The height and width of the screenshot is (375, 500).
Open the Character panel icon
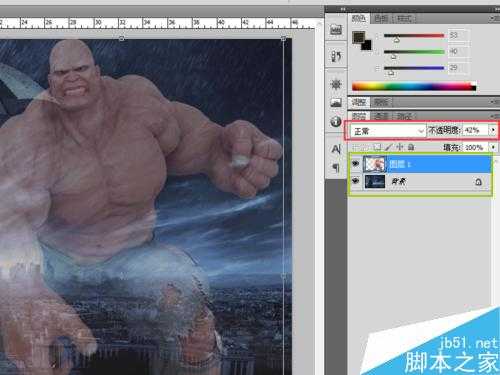336,148
